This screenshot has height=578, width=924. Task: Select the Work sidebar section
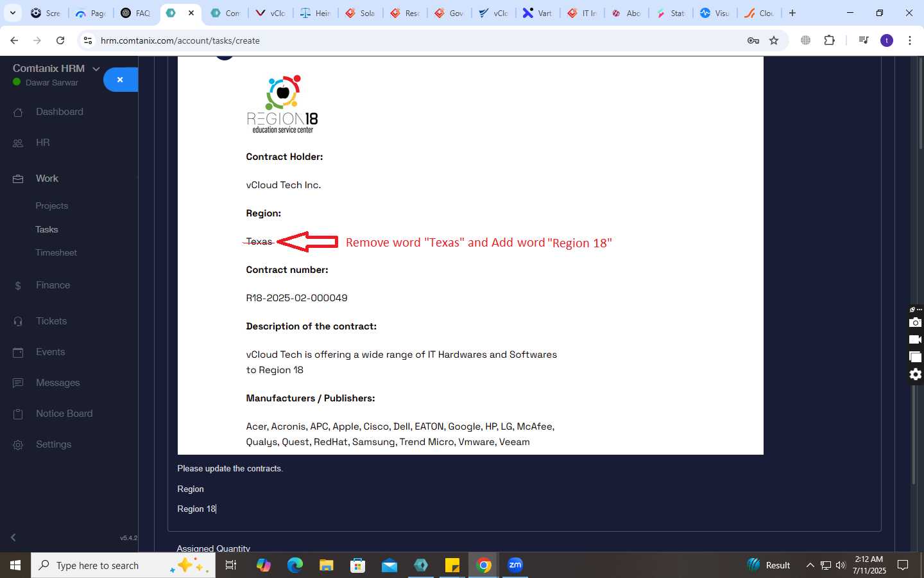(x=47, y=179)
